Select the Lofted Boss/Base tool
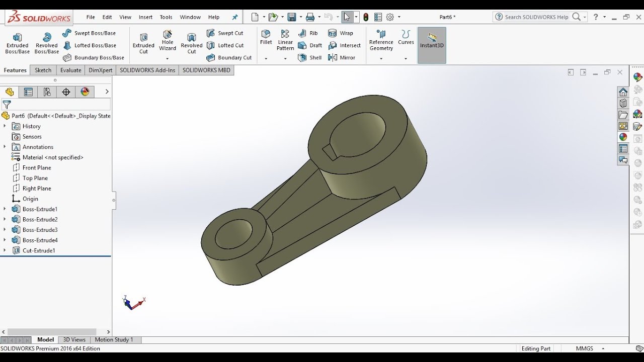This screenshot has width=644, height=362. point(90,45)
